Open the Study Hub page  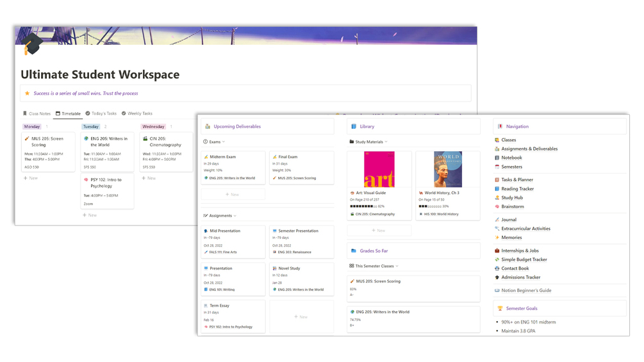pos(512,198)
